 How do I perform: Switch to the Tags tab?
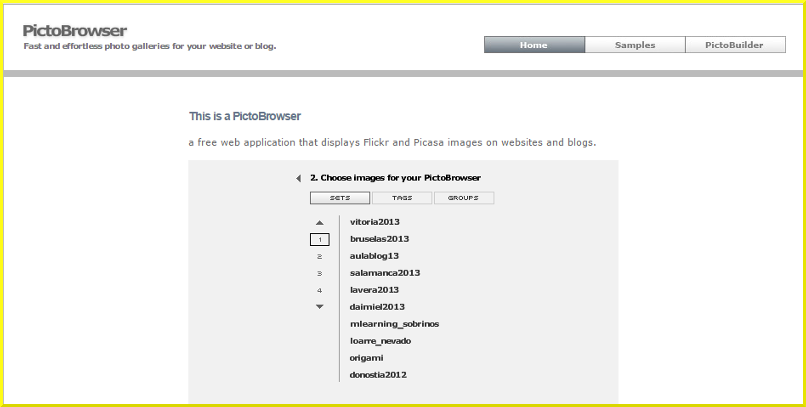(x=402, y=198)
